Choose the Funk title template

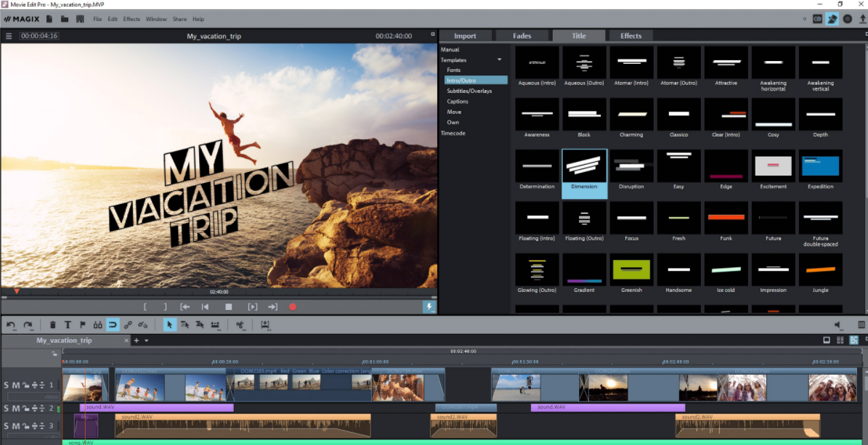pos(726,221)
